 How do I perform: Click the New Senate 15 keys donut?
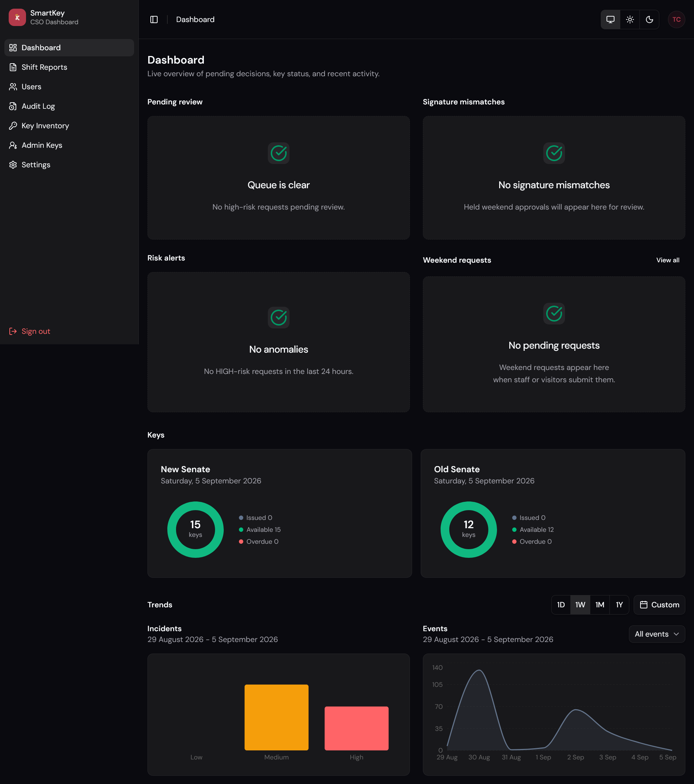pos(195,530)
